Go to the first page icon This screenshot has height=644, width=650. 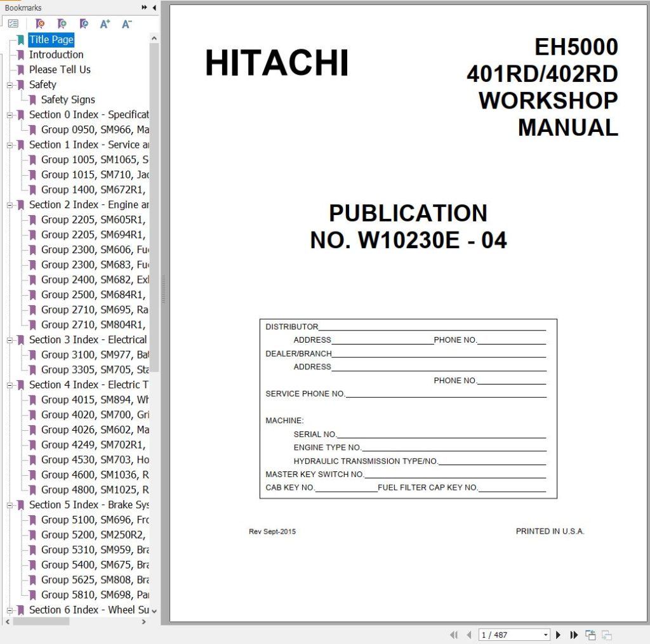[454, 634]
